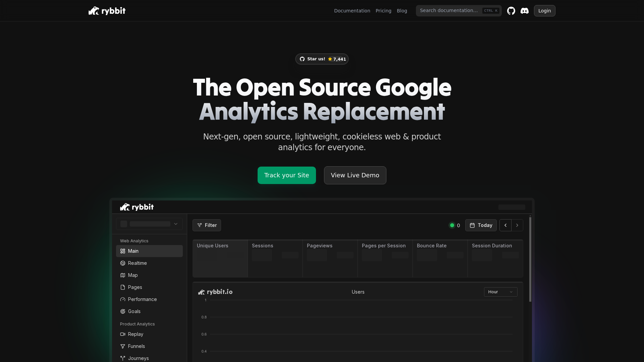Open the Today date range picker

pos(481,225)
